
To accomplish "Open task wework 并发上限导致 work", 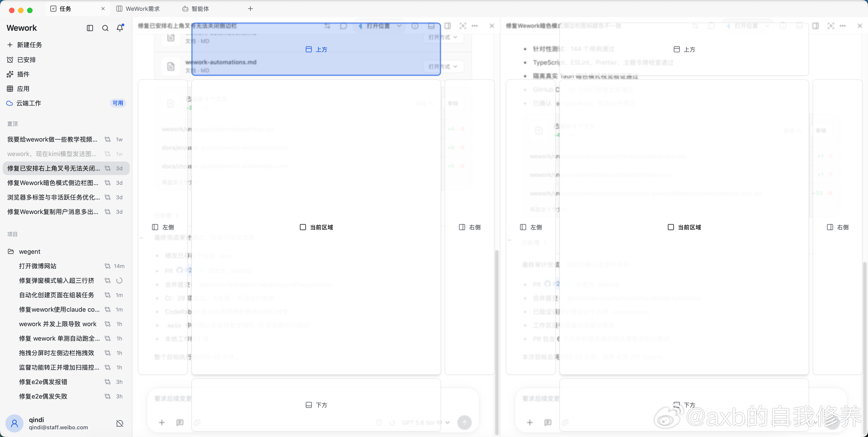I will coord(66,324).
